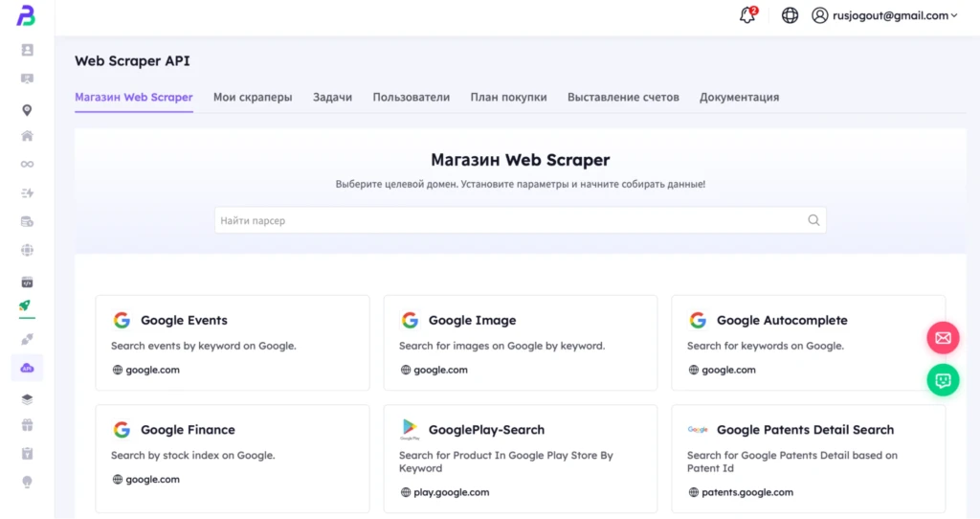Click the Найти парсер search input
Image resolution: width=980 pixels, height=519 pixels.
click(520, 220)
